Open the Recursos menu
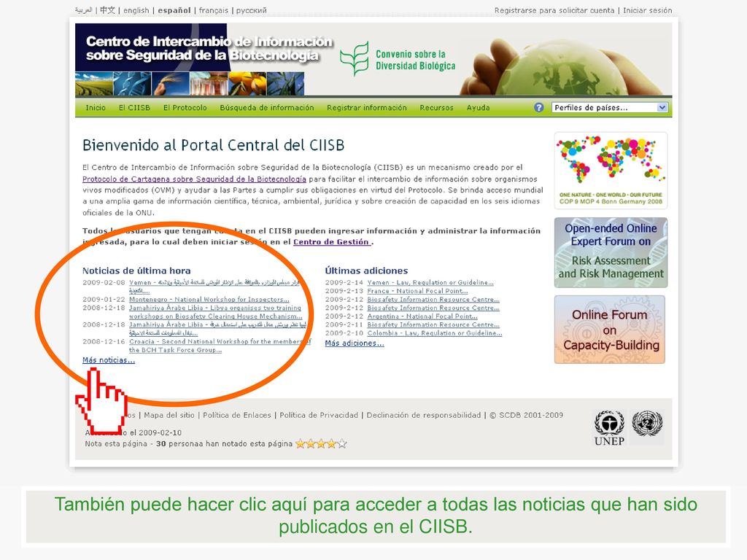747x560 pixels. 436,108
